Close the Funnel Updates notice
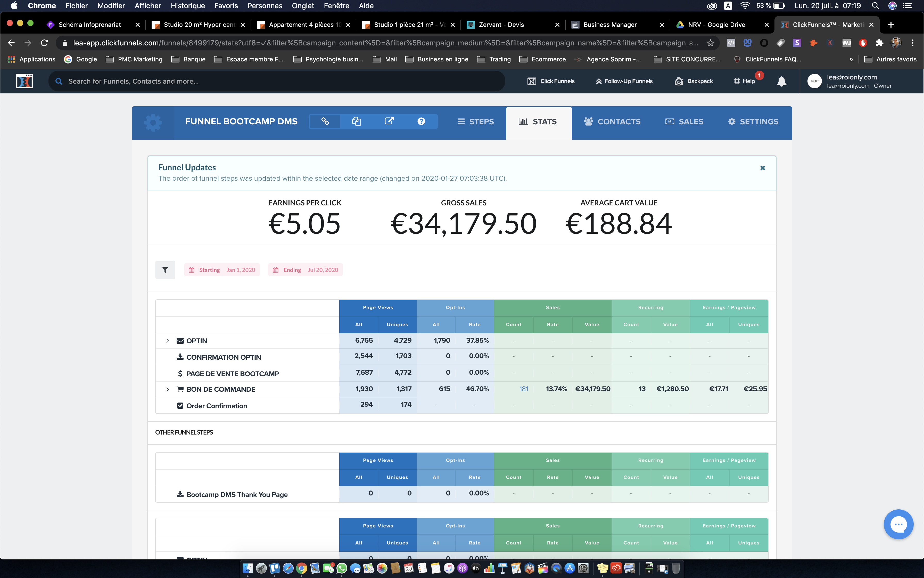The height and width of the screenshot is (578, 924). [x=763, y=168]
